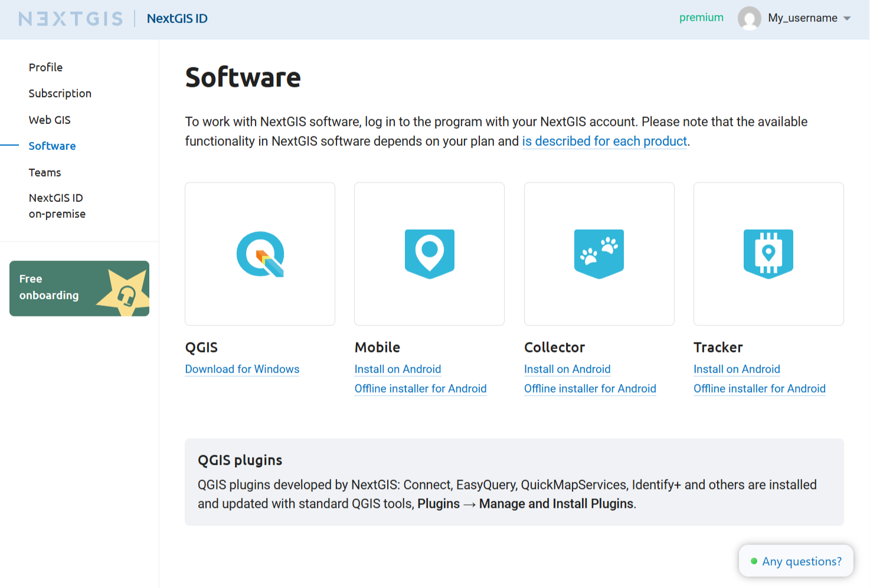
Task: Go to Subscription in sidebar
Action: tap(60, 93)
